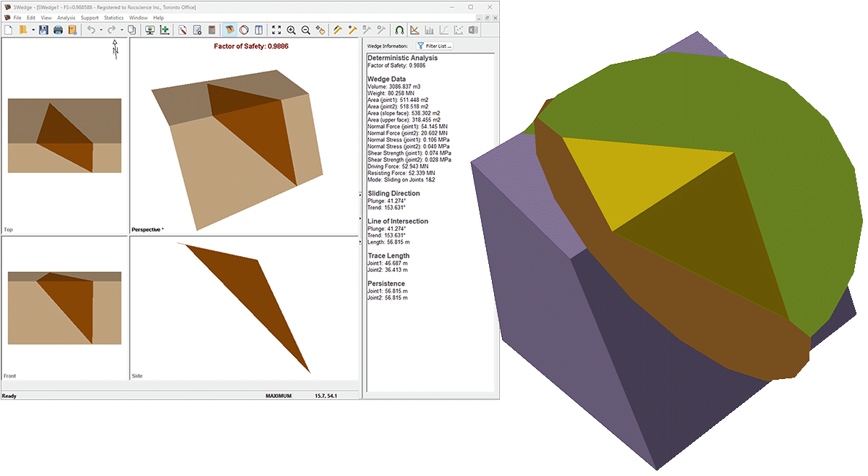Click the New file icon
Screen dimensions: 868x476
tap(9, 30)
